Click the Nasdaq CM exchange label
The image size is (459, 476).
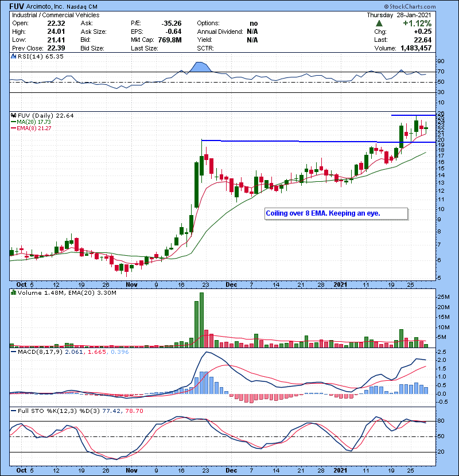(82, 7)
